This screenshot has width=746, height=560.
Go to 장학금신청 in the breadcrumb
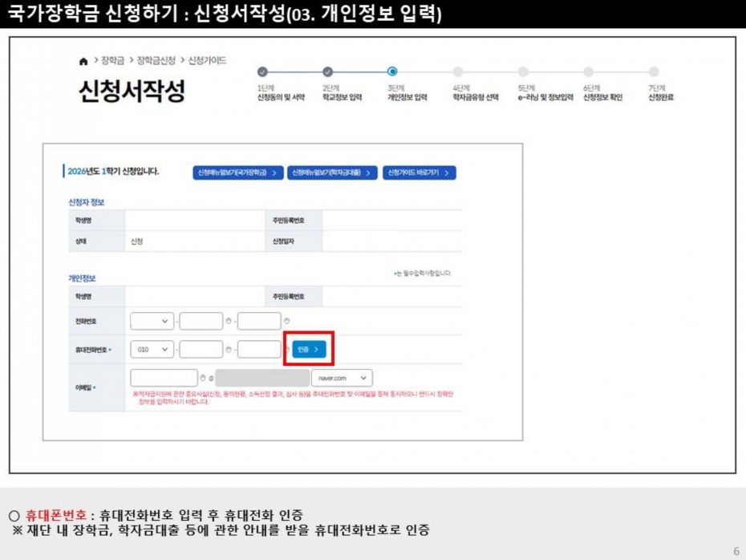[156, 61]
